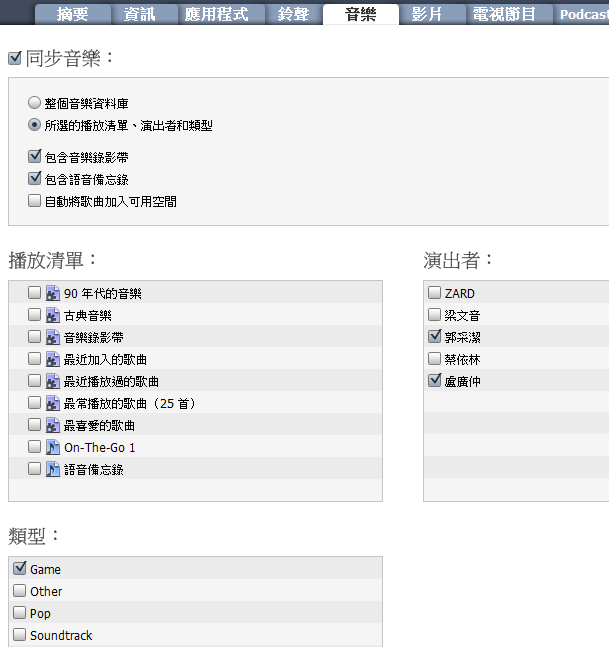Check the 最近加入的歌曲 playlist checkbox
The height and width of the screenshot is (647, 609).
coord(34,359)
